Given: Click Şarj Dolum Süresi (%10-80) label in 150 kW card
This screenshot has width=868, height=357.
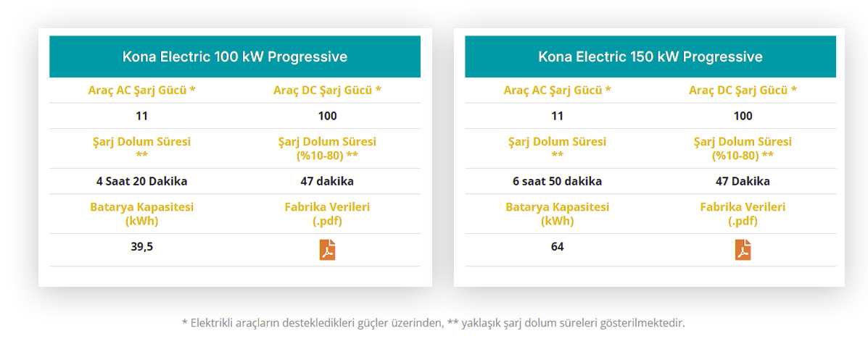Looking at the screenshot, I should 743,148.
